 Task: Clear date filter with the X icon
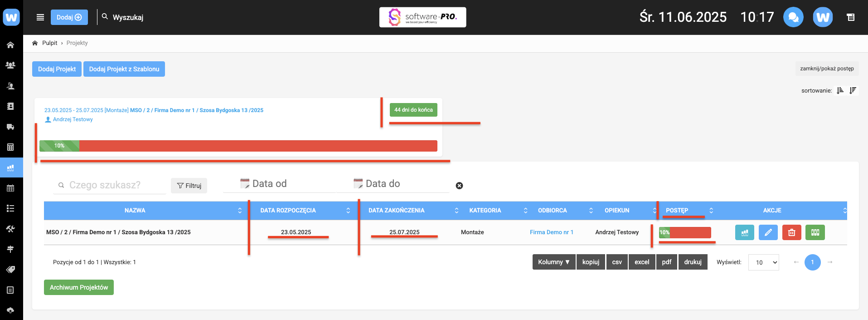(x=459, y=186)
